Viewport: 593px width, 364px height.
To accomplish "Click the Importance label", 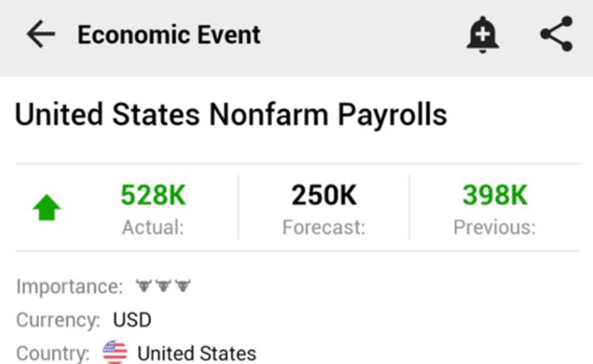I will pyautogui.click(x=70, y=286).
